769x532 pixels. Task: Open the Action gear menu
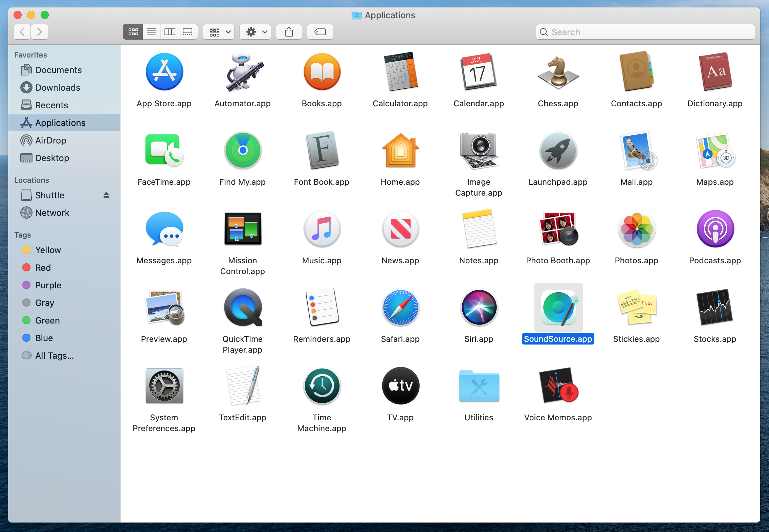coord(255,32)
